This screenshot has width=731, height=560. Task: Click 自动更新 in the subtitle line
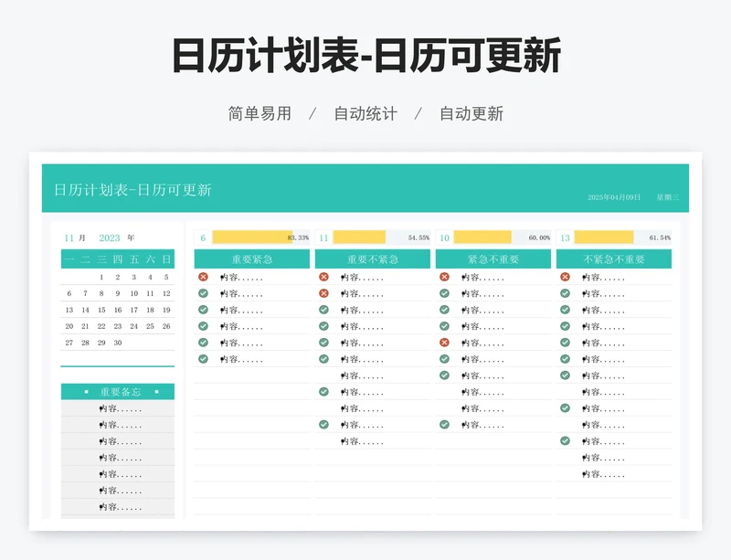pos(471,114)
